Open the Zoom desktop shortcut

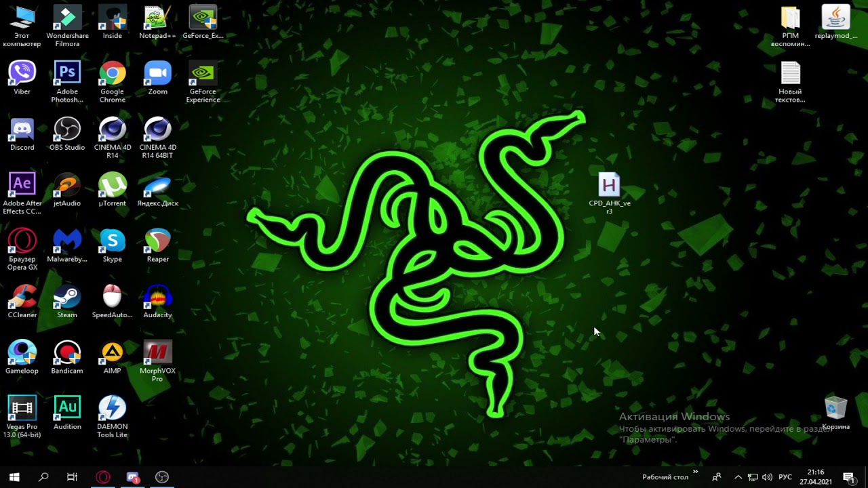pyautogui.click(x=157, y=79)
